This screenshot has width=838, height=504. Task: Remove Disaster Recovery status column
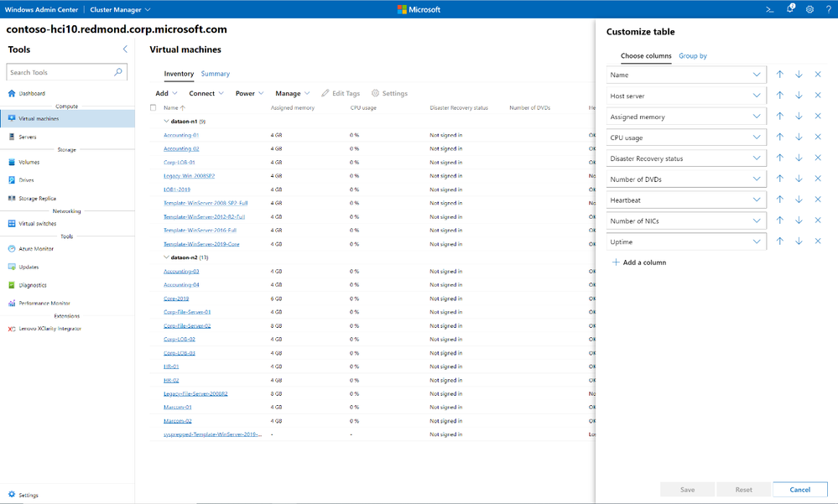coord(818,158)
